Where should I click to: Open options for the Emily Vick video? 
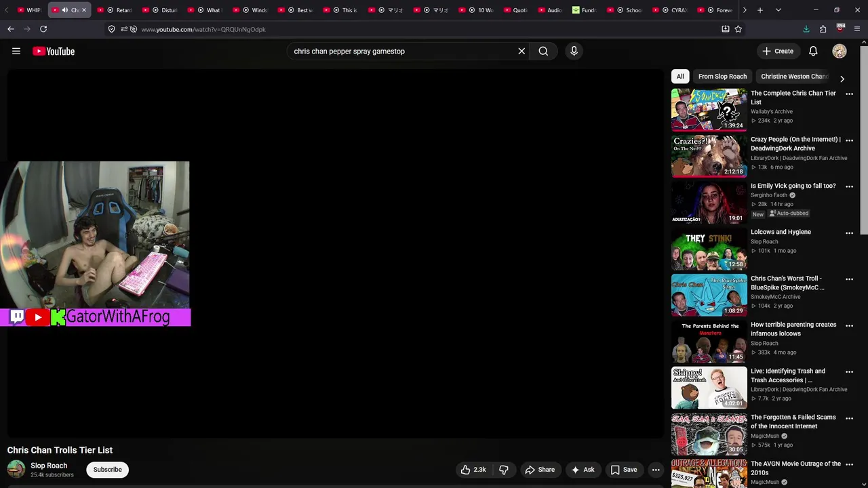click(x=849, y=186)
